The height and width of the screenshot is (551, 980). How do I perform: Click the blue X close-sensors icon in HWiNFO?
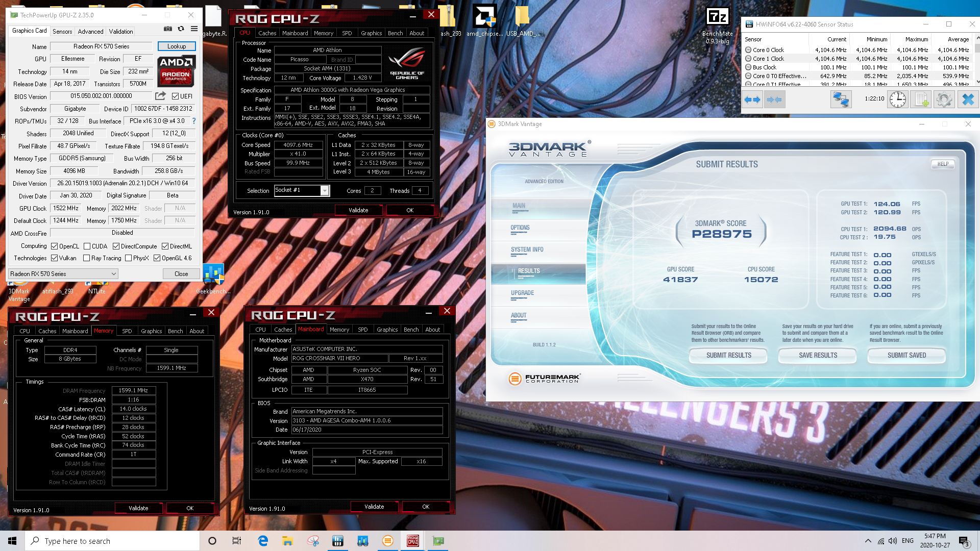(968, 99)
